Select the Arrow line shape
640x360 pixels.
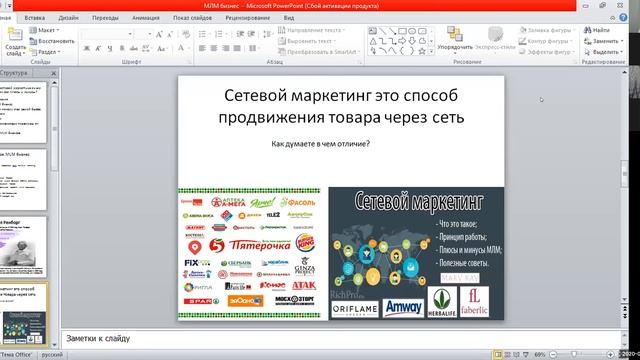point(392,31)
